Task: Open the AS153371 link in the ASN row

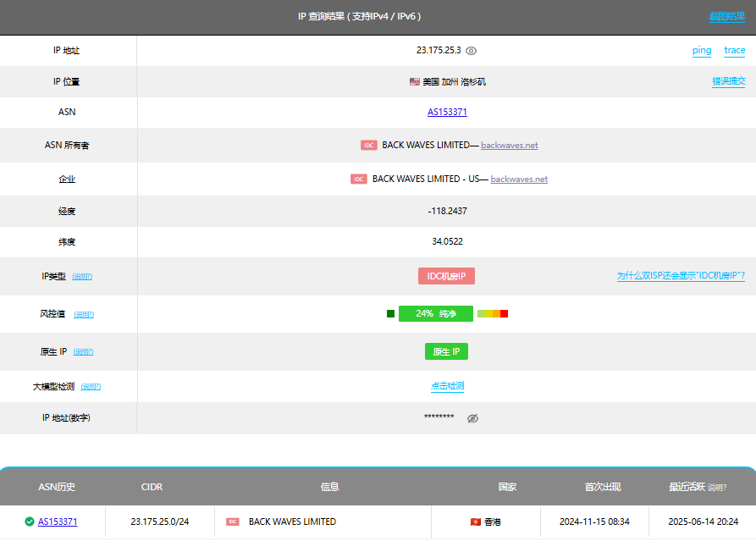Action: click(447, 112)
